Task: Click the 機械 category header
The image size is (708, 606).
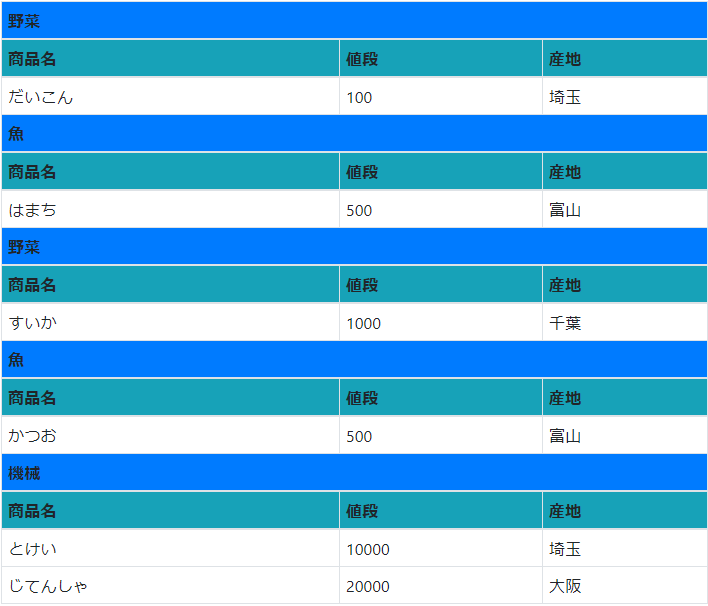Action: pyautogui.click(x=354, y=472)
